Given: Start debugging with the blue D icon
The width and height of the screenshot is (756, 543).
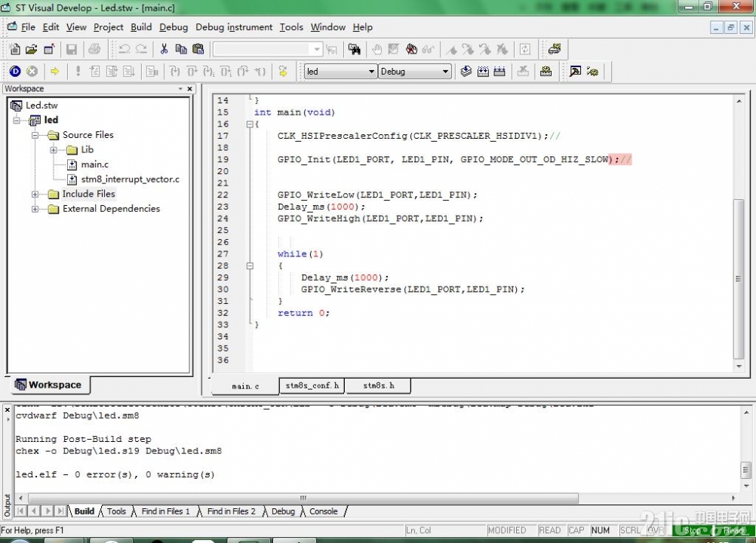Looking at the screenshot, I should [x=15, y=72].
